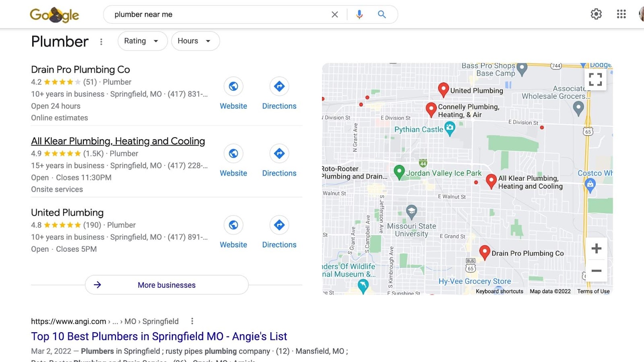
Task: Open the settings gear icon
Action: tap(596, 14)
